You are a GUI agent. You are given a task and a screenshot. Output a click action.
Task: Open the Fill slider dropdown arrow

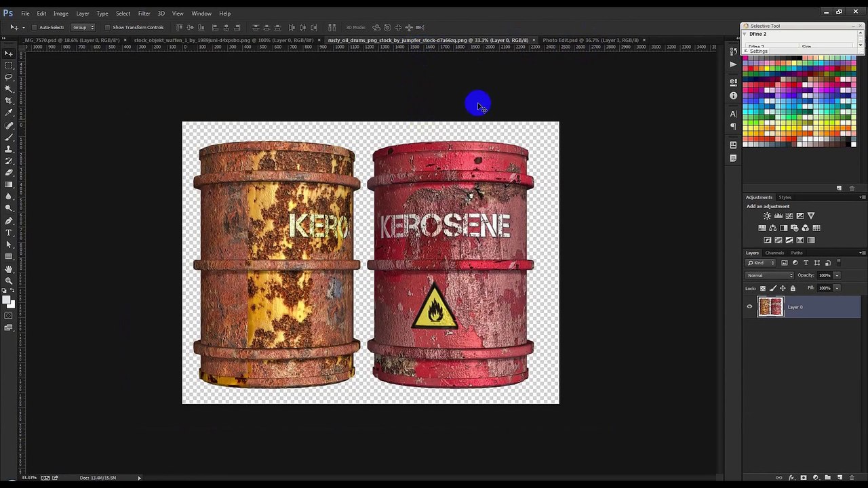point(837,288)
